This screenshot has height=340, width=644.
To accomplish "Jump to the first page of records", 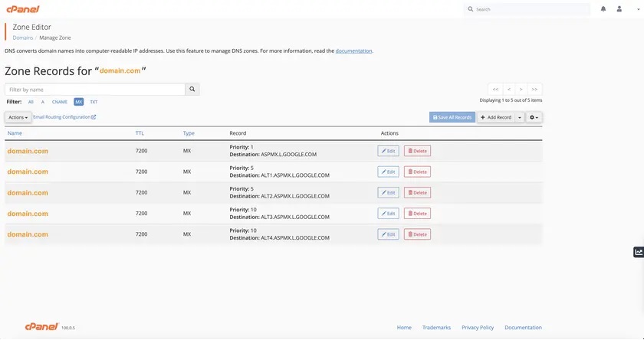I will (x=495, y=90).
